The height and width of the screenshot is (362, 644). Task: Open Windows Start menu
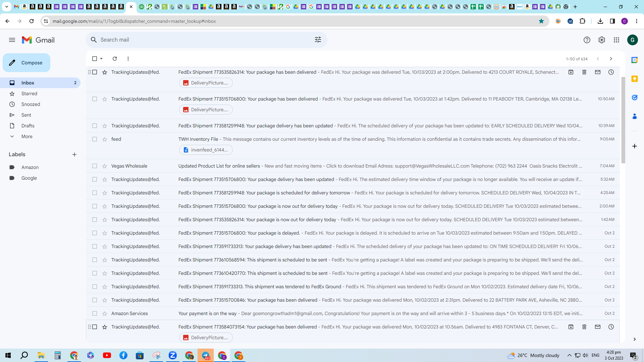[8, 355]
